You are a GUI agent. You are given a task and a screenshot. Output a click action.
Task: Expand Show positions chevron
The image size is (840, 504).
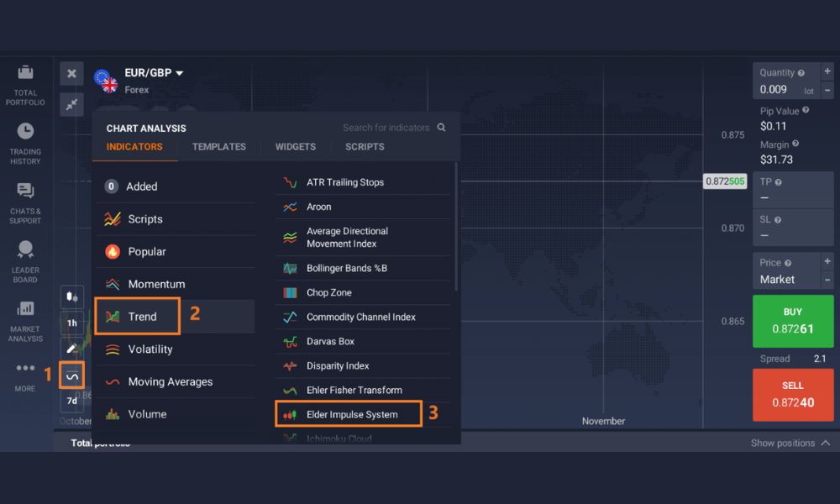825,443
